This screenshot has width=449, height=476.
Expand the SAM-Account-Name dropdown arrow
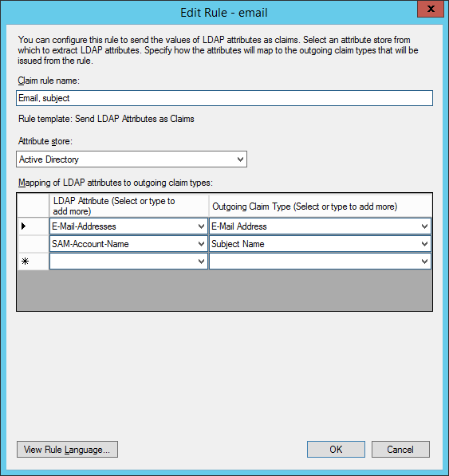tap(201, 244)
